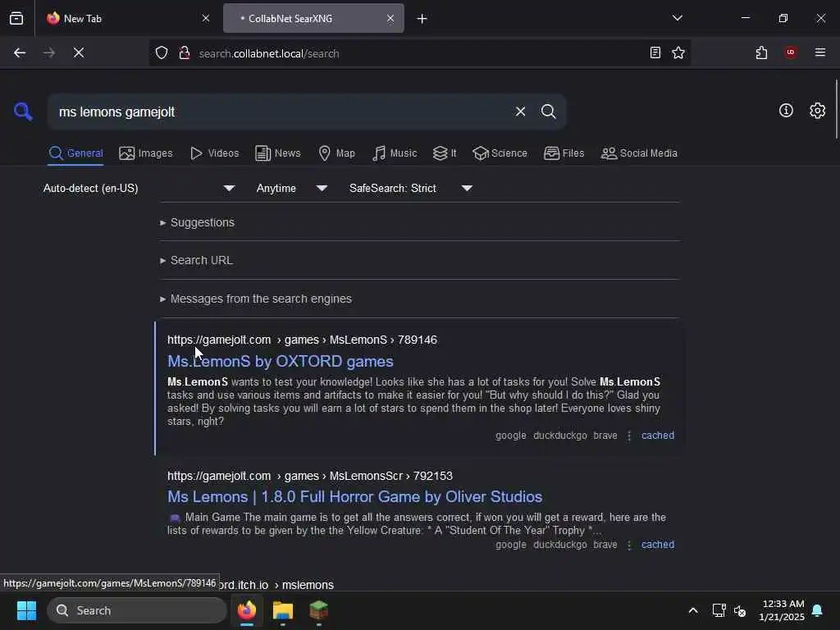The image size is (840, 630).
Task: Go back with browser back arrow
Action: [20, 52]
